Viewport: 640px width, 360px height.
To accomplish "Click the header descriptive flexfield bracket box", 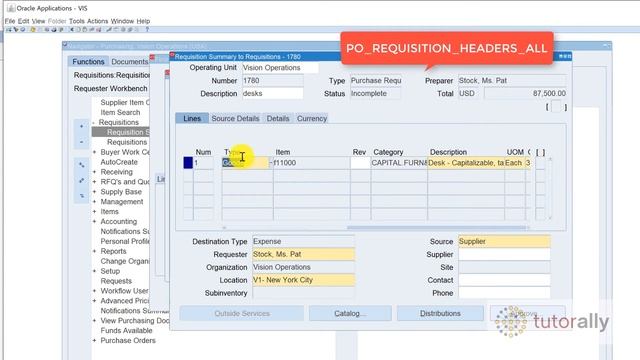I will [x=556, y=107].
